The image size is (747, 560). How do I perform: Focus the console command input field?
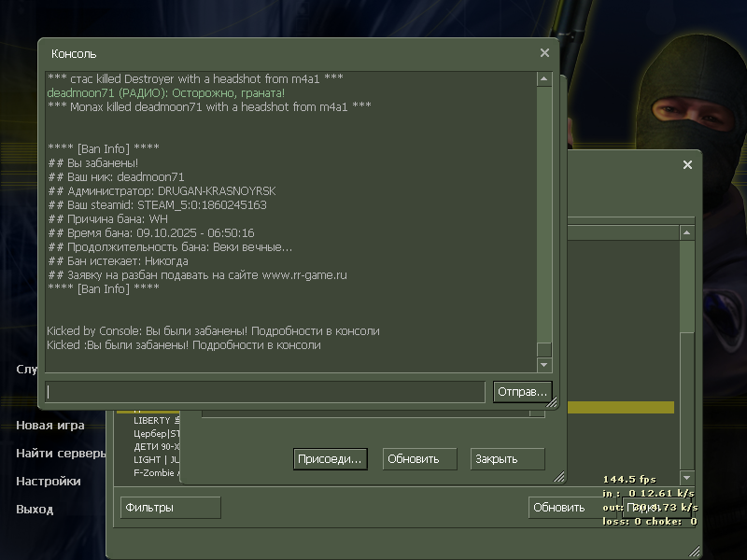265,392
